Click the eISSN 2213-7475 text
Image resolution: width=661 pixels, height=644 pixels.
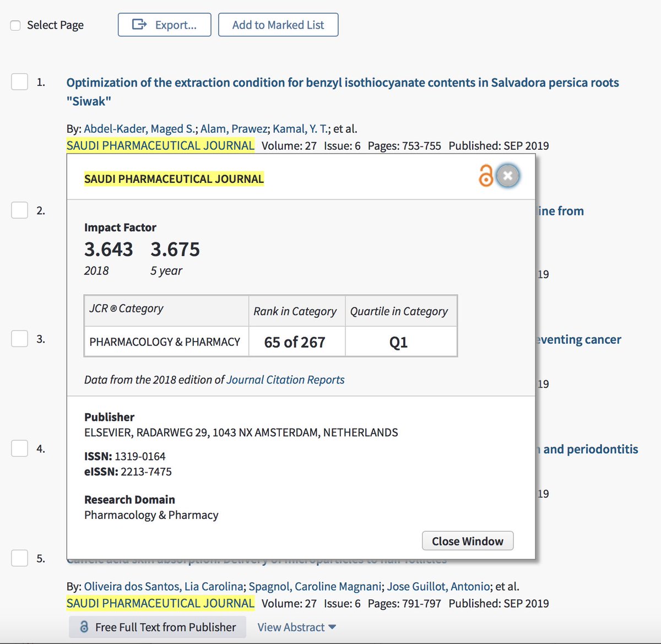tap(128, 472)
